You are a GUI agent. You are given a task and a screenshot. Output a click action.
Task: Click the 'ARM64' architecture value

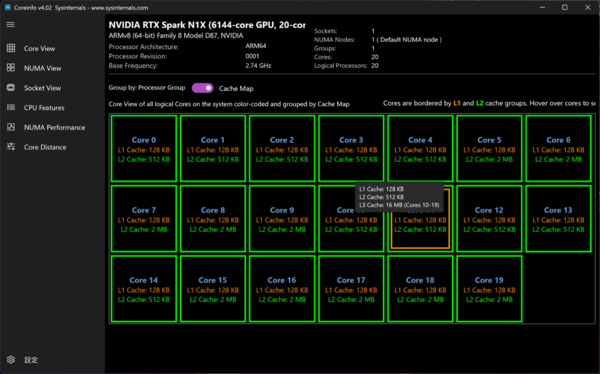256,46
